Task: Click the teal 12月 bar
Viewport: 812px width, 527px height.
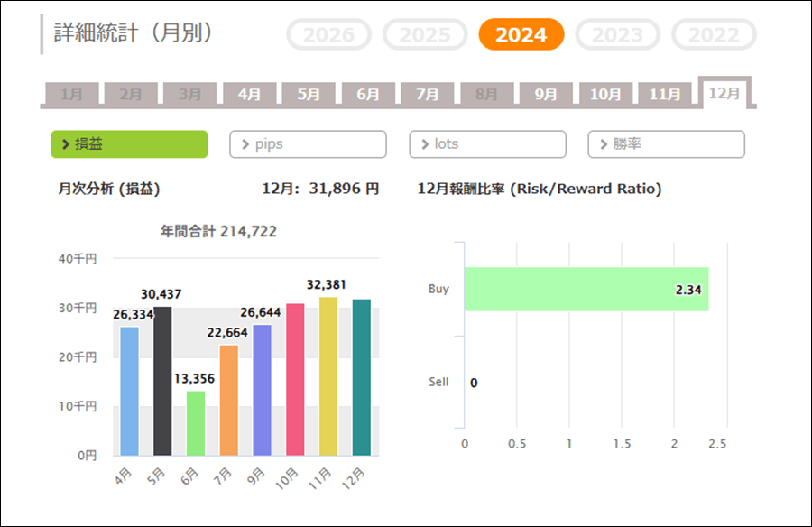Action: coord(361,377)
